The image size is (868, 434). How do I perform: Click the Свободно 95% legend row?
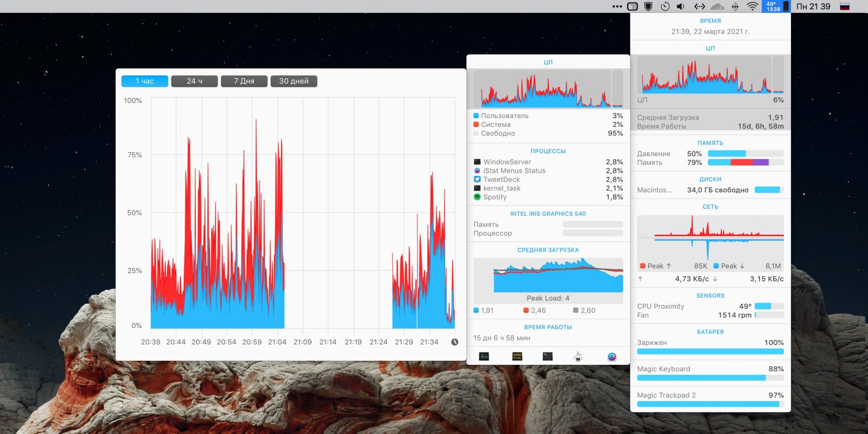(548, 133)
